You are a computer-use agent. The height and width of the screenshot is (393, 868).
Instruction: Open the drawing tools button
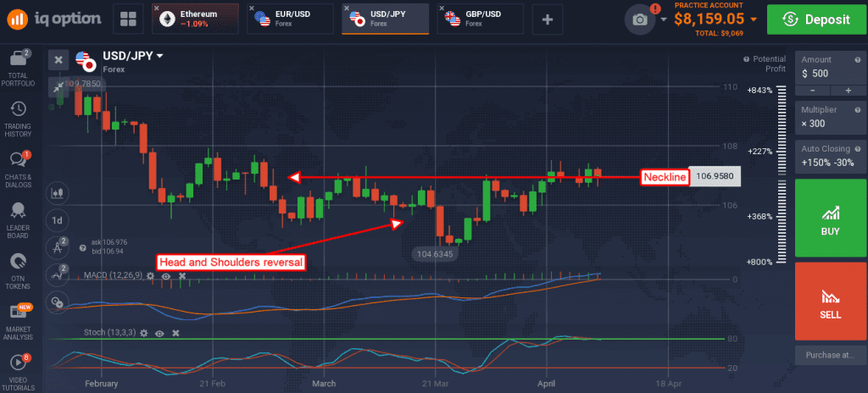[57, 246]
